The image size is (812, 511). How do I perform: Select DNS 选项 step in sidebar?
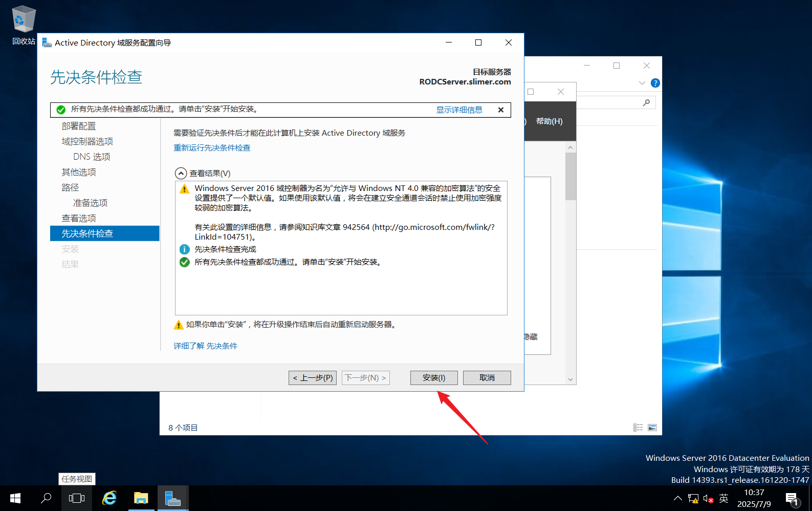click(x=92, y=157)
